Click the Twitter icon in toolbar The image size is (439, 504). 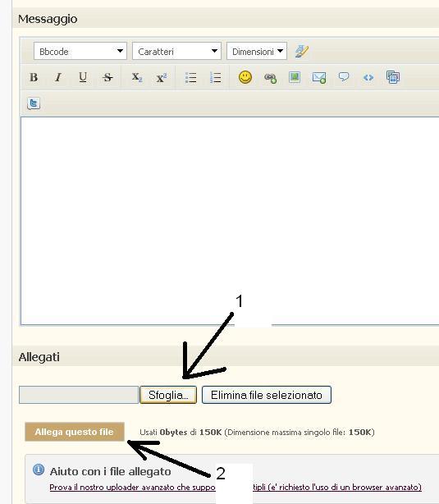34,103
